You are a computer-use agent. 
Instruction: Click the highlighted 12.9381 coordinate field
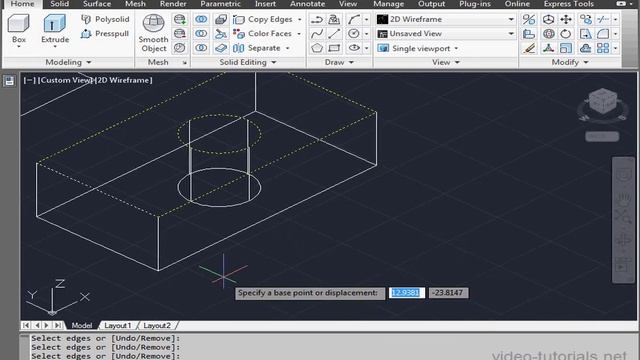click(406, 293)
